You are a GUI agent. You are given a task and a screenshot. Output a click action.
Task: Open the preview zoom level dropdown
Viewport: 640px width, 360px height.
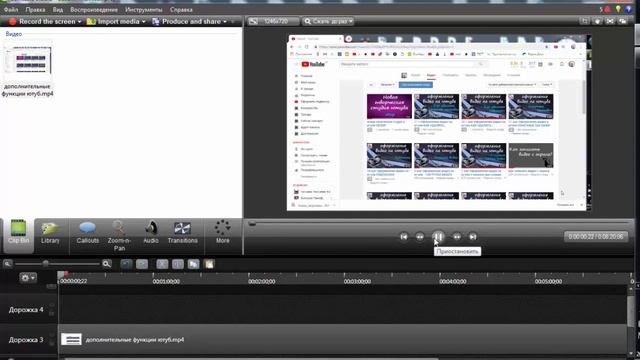[328, 21]
